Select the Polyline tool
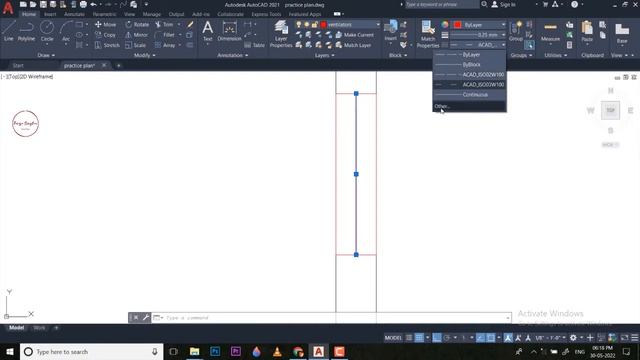 pyautogui.click(x=26, y=31)
